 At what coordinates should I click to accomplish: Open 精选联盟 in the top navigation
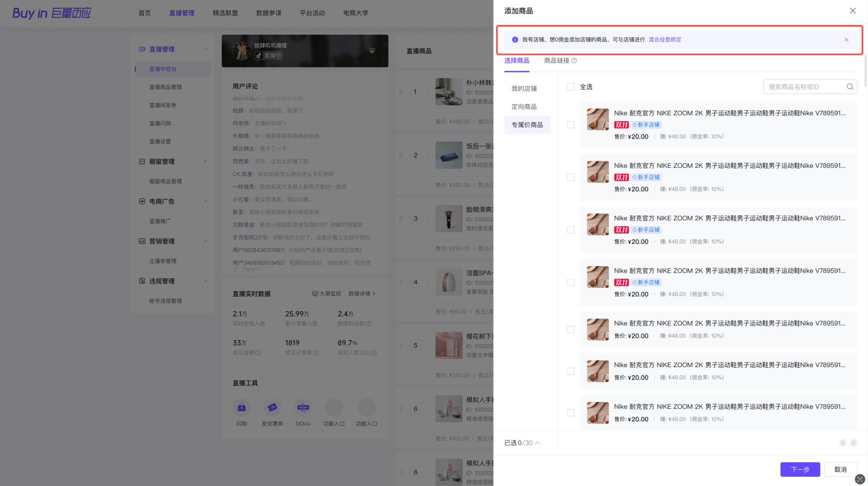[225, 13]
